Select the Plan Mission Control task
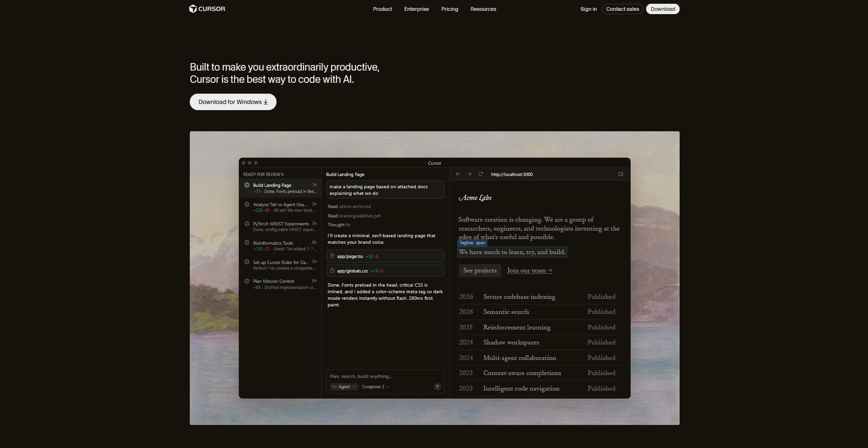 pyautogui.click(x=280, y=284)
